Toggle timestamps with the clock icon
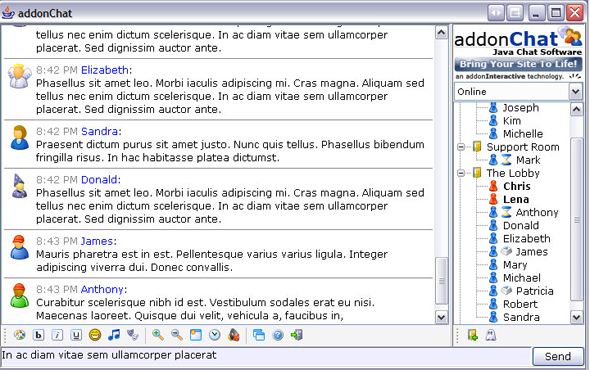The width and height of the screenshot is (590, 370). tap(214, 335)
